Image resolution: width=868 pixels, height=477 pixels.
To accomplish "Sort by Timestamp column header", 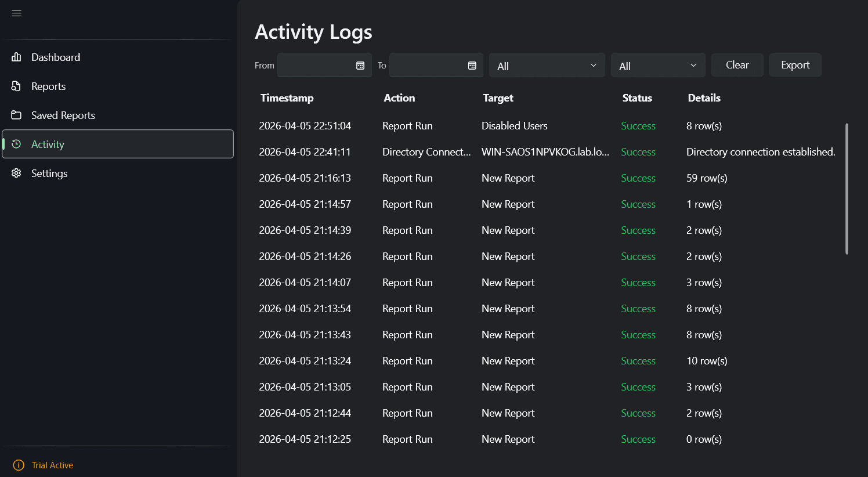I will tap(287, 97).
